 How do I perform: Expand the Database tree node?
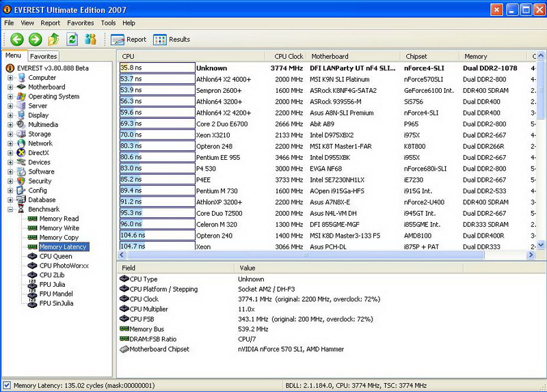(x=10, y=200)
